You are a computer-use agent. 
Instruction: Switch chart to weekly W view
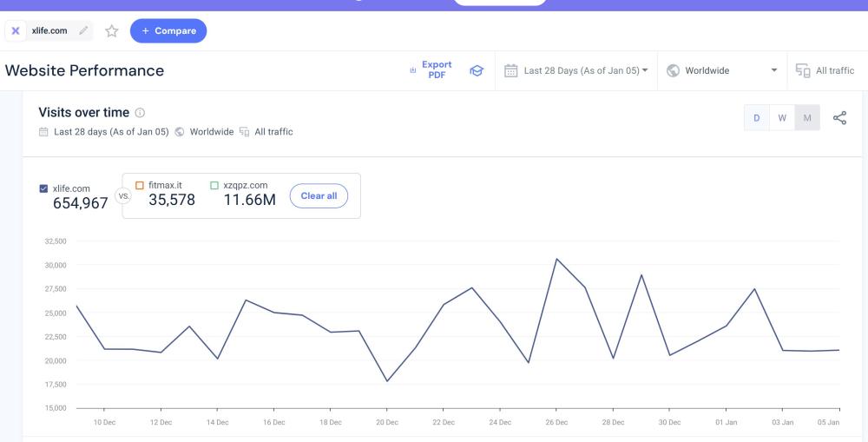click(x=782, y=118)
